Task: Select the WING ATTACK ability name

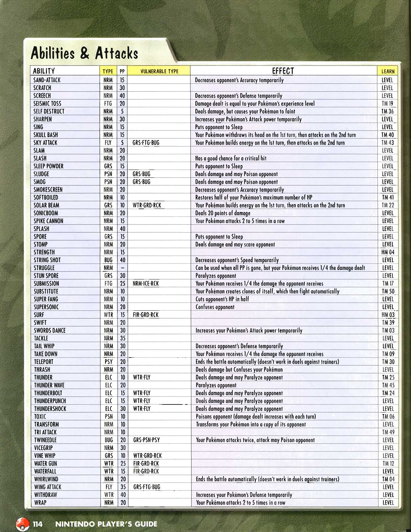Action: (48, 487)
